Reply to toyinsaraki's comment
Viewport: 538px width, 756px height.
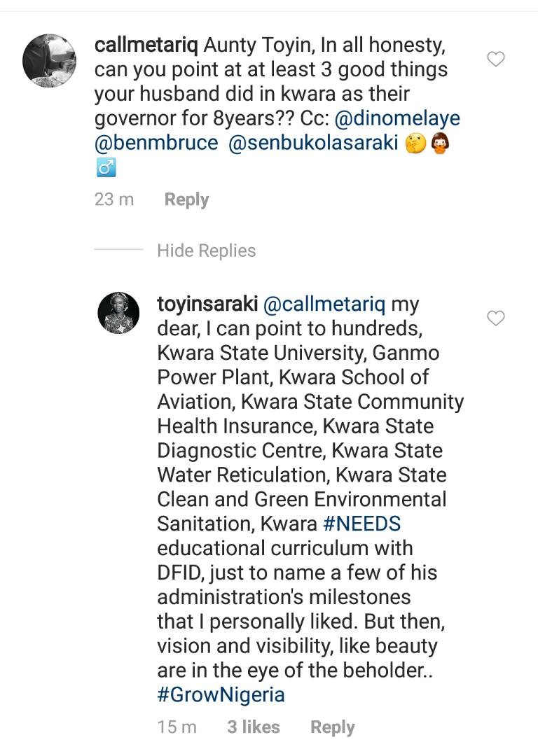click(x=333, y=727)
